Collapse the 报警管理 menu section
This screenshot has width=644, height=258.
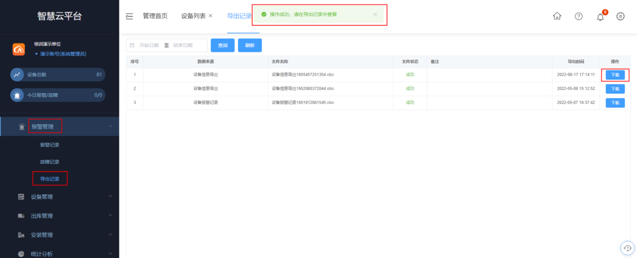click(x=110, y=126)
